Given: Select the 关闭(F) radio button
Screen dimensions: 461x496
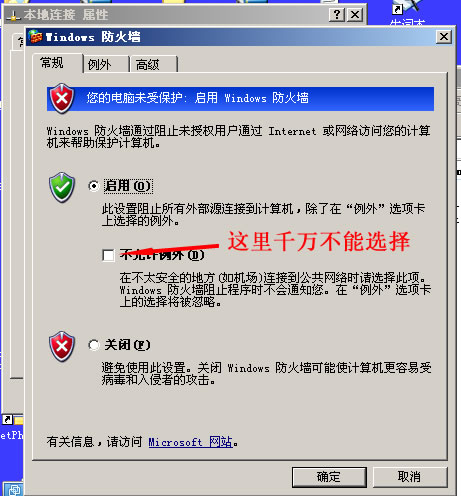Looking at the screenshot, I should (x=94, y=345).
